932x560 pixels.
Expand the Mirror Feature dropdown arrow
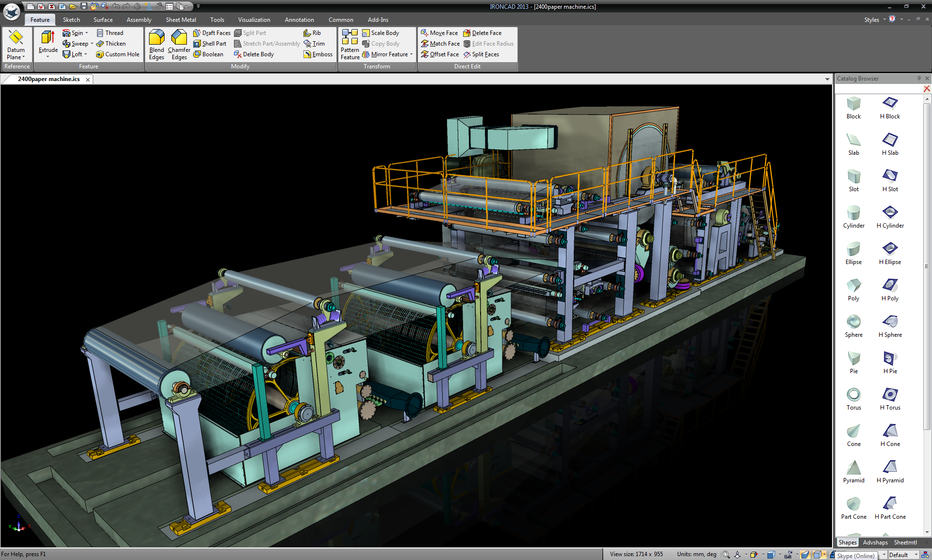click(411, 54)
